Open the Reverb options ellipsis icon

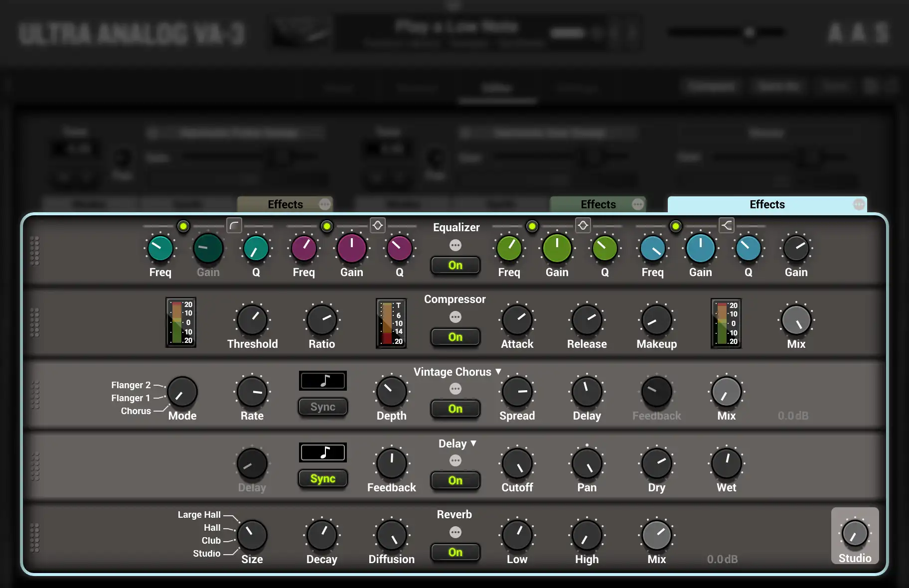coord(455,532)
